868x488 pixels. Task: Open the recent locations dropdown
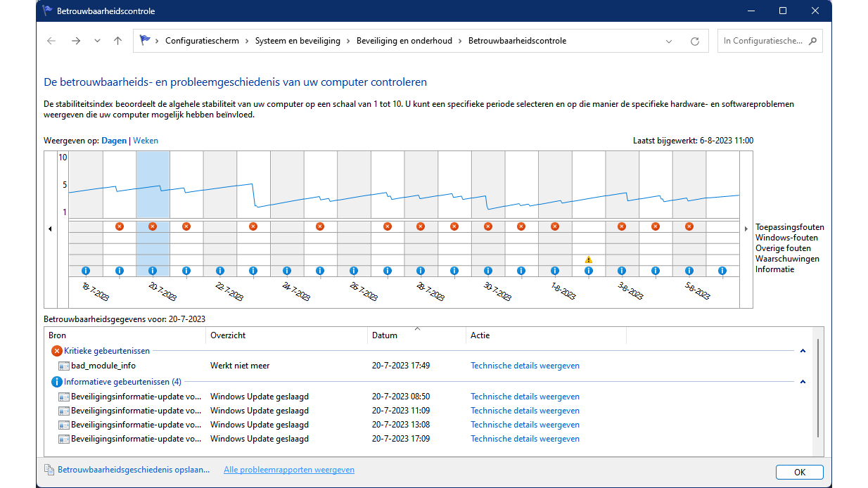pos(97,41)
